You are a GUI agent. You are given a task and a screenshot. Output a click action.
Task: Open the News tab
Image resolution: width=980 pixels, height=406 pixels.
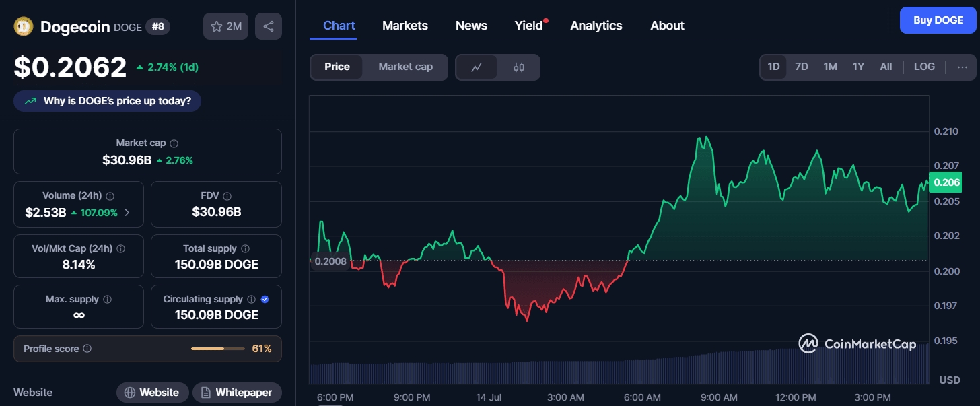471,26
